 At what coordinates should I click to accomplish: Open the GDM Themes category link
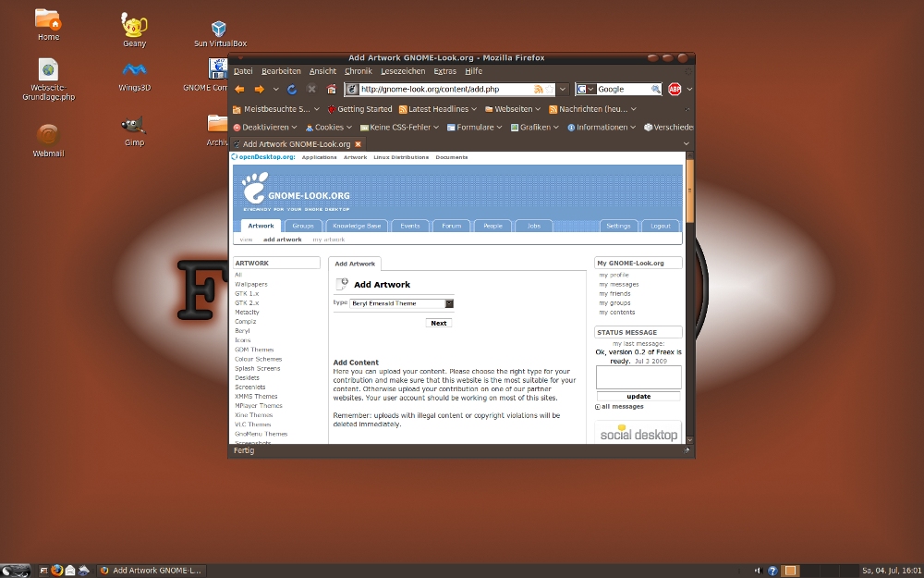click(x=254, y=350)
